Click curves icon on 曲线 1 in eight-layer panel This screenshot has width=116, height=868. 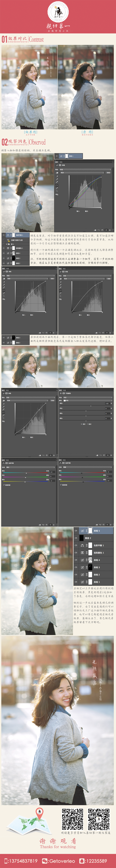82,582
